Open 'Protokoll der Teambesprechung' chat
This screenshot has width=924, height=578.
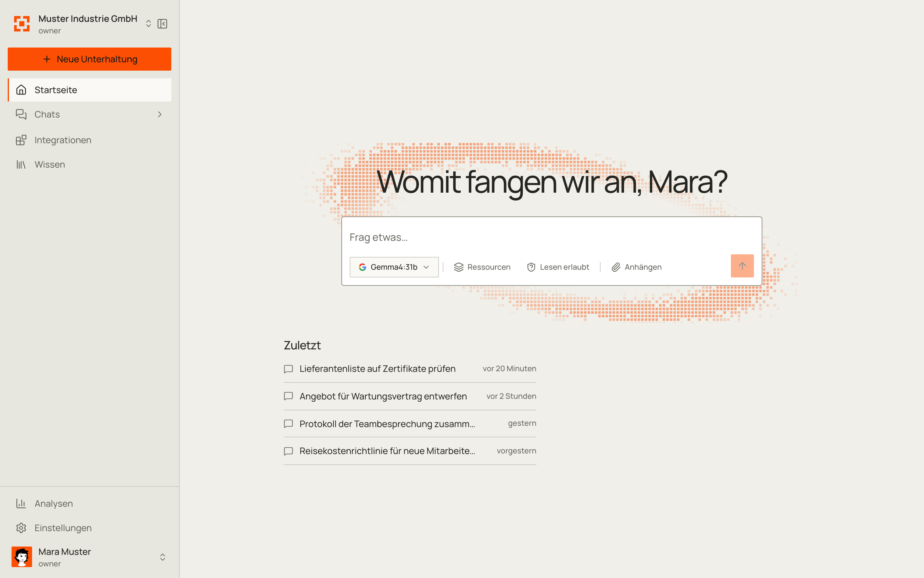pyautogui.click(x=410, y=424)
